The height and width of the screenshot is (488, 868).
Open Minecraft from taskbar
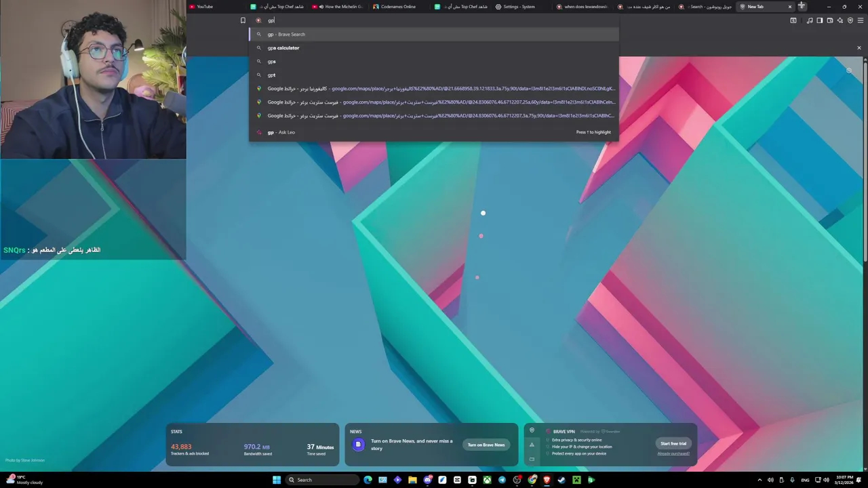[576, 480]
